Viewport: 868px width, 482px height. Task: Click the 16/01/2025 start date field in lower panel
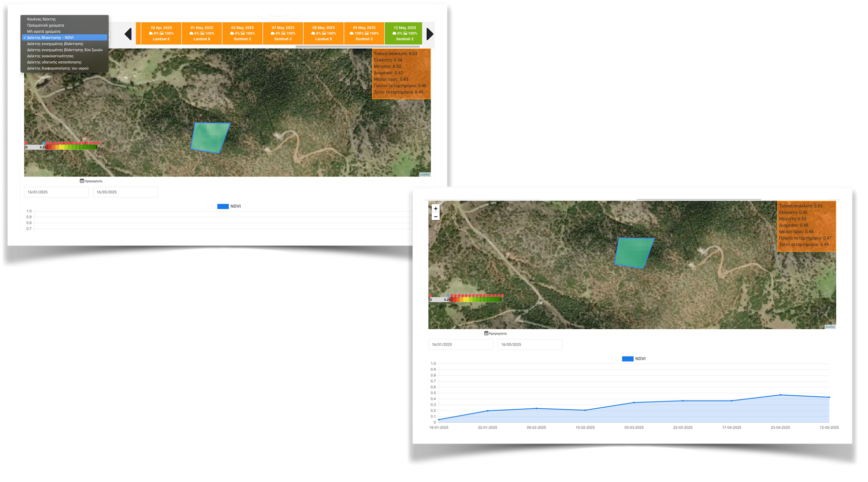(460, 345)
